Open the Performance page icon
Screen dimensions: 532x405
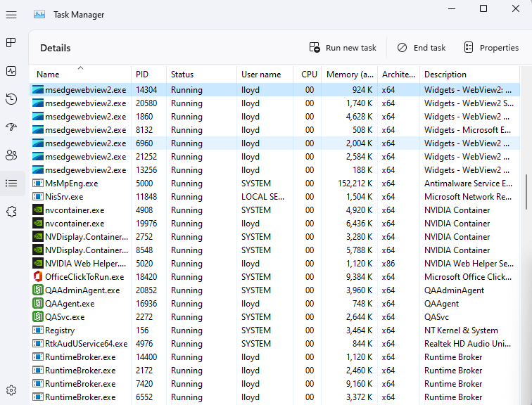point(11,71)
